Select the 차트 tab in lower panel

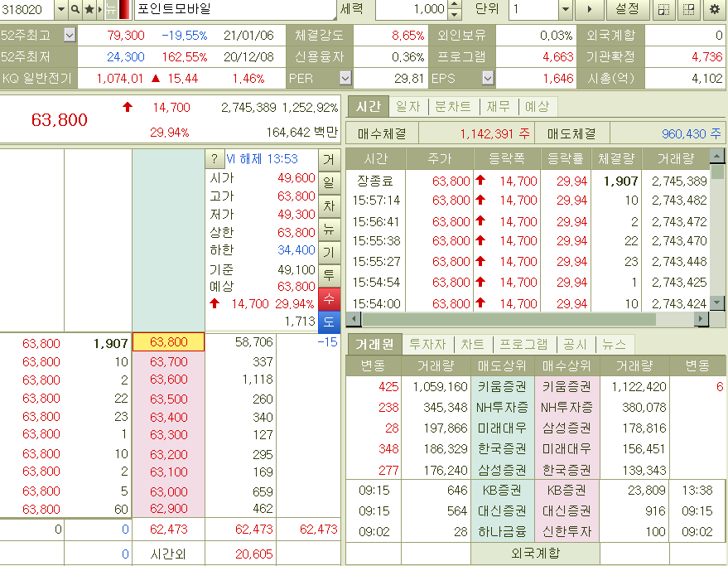(473, 345)
